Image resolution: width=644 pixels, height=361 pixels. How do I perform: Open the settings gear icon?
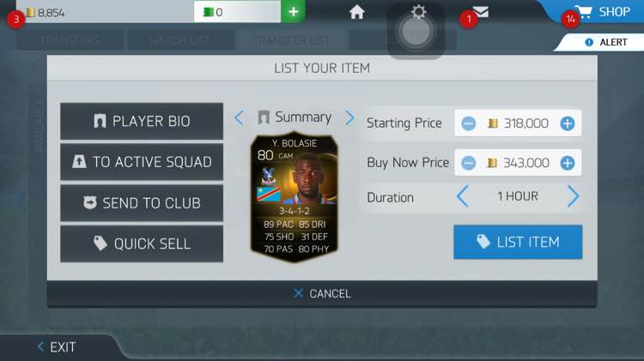point(418,11)
